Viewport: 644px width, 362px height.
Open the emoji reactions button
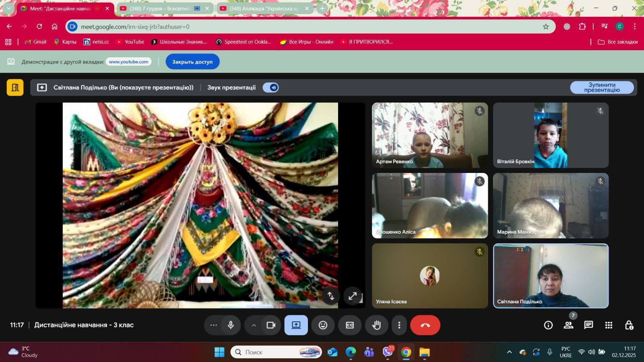coord(323,325)
